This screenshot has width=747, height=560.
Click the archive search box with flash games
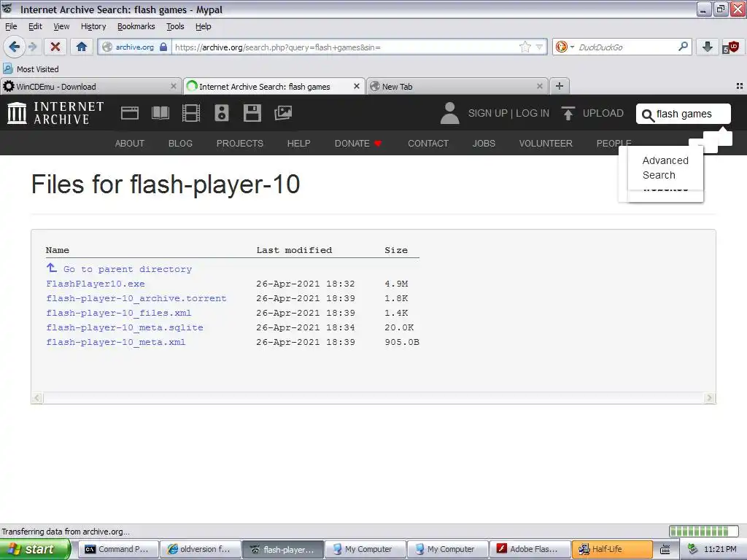point(683,114)
